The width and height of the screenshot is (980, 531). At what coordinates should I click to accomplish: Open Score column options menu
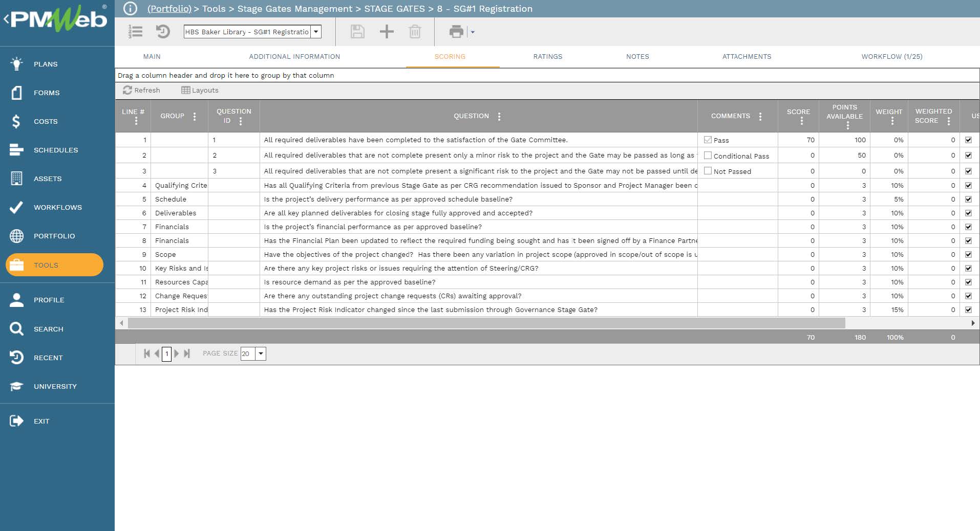click(802, 121)
